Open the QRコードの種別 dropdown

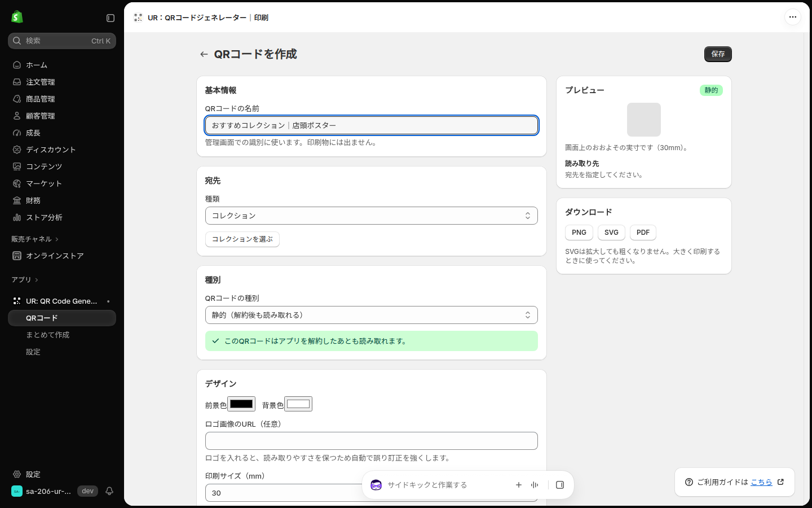372,315
